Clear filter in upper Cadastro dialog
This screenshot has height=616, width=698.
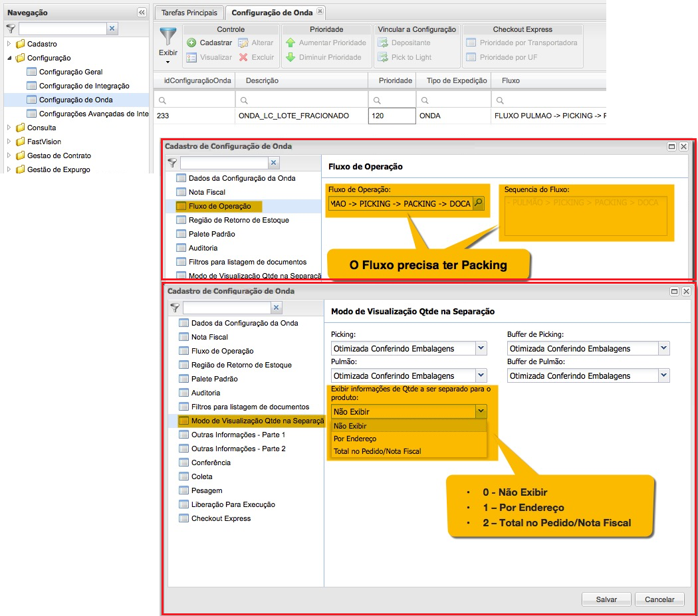[x=274, y=163]
